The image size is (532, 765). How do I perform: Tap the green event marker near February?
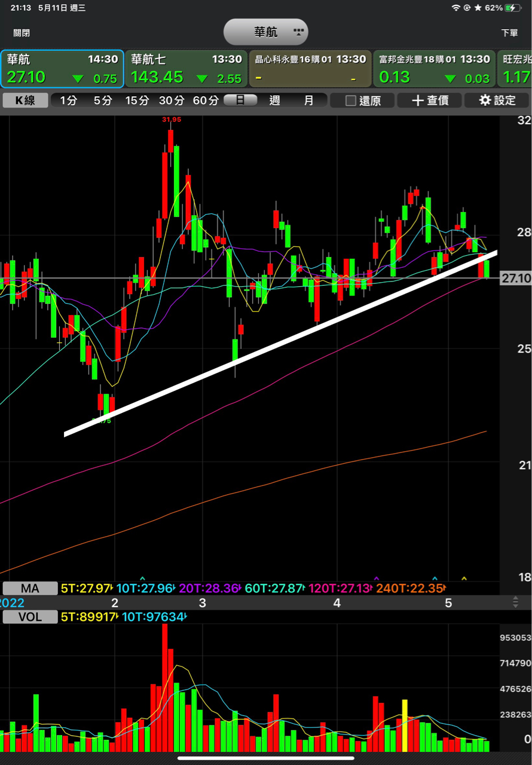(x=142, y=579)
